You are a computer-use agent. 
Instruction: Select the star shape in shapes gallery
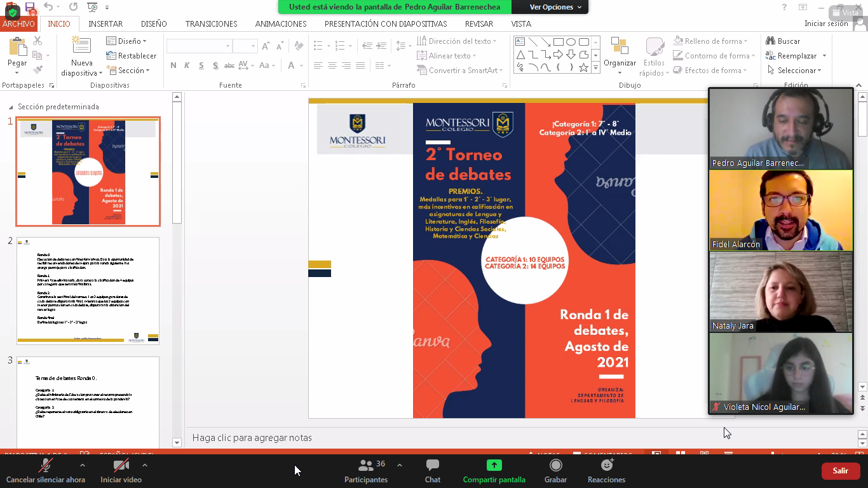(584, 67)
